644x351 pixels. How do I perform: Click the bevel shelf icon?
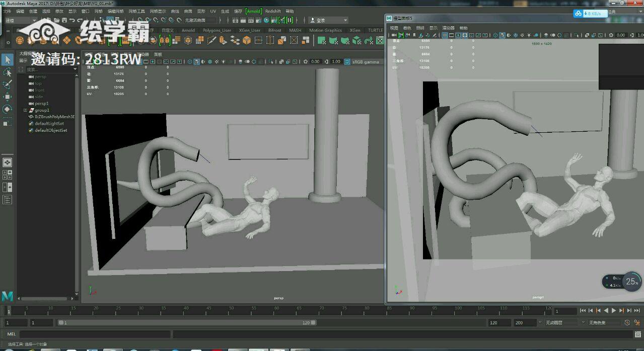pos(247,40)
